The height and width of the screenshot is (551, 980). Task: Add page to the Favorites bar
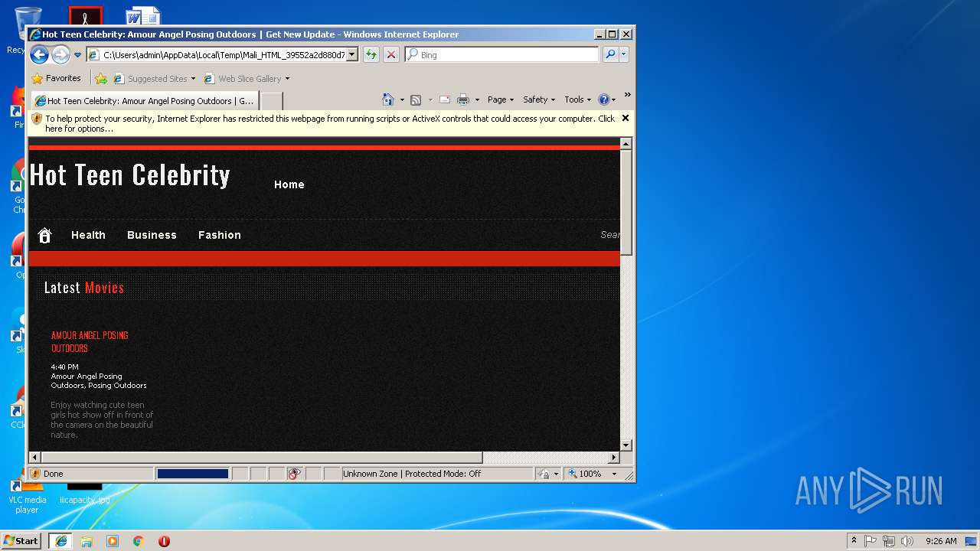(100, 78)
